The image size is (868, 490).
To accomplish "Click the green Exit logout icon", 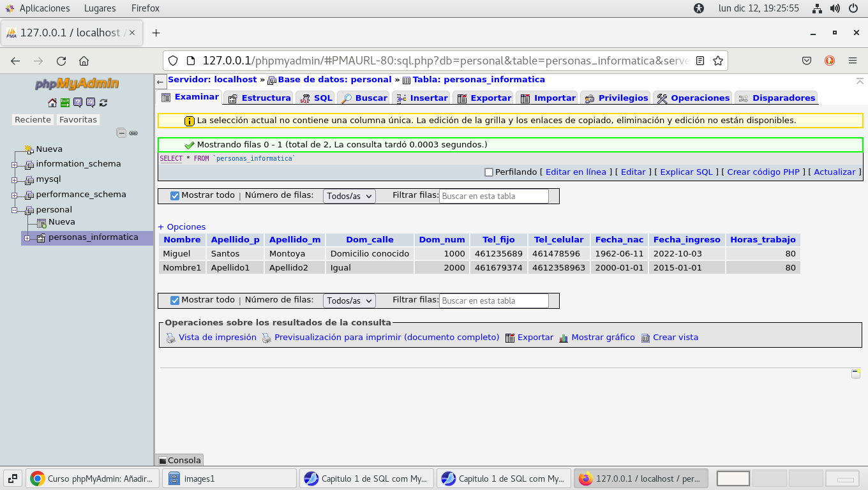I will (65, 103).
